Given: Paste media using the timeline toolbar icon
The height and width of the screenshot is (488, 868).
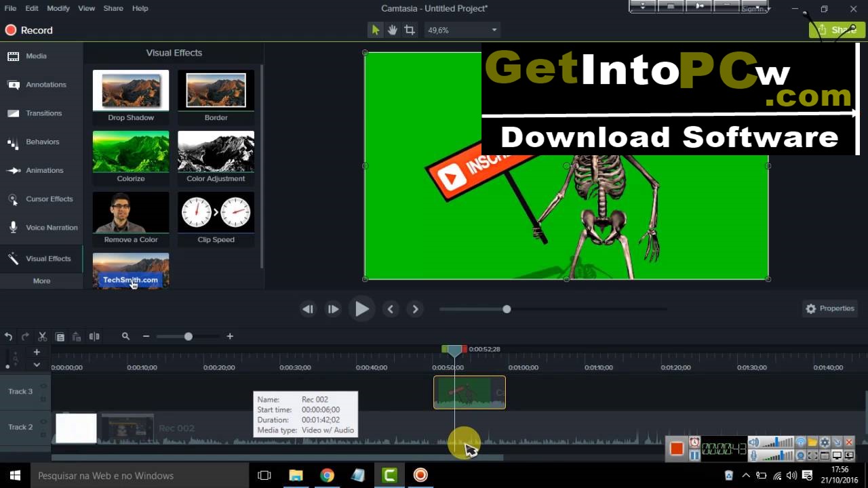Looking at the screenshot, I should (77, 336).
